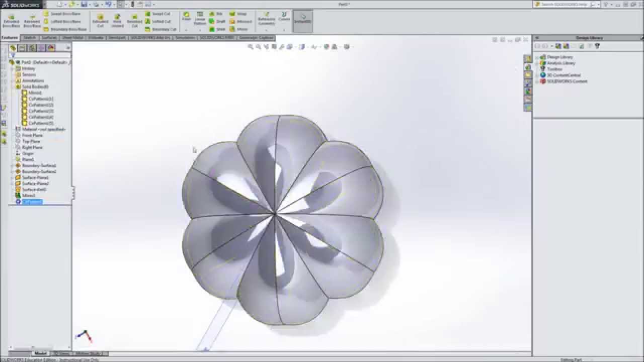Open the Hole Wizard tool
This screenshot has width=644, height=362.
(117, 21)
